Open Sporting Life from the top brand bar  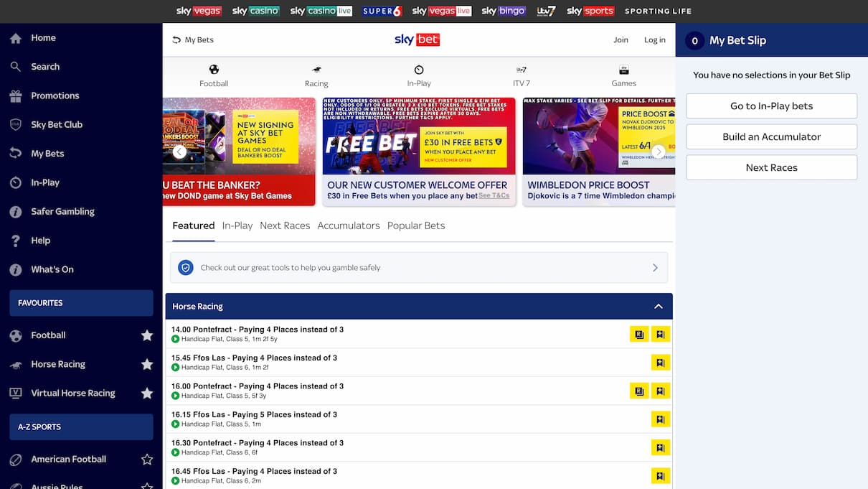click(x=658, y=11)
